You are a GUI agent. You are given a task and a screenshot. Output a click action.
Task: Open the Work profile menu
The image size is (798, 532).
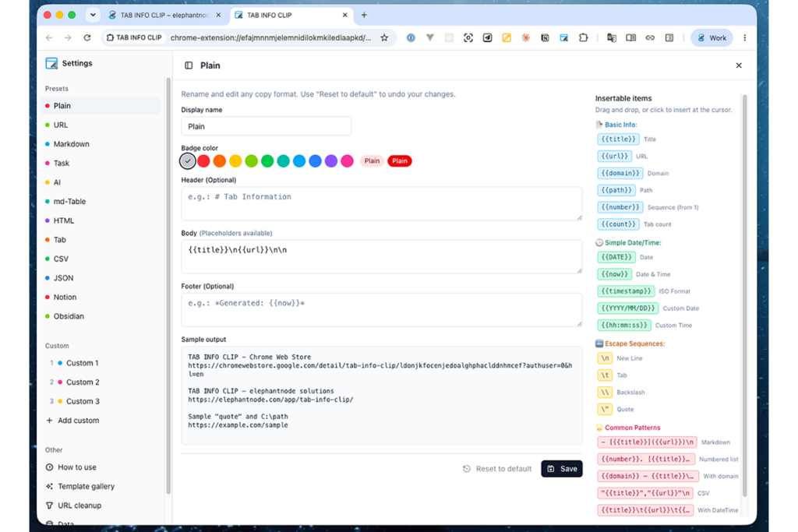[711, 37]
